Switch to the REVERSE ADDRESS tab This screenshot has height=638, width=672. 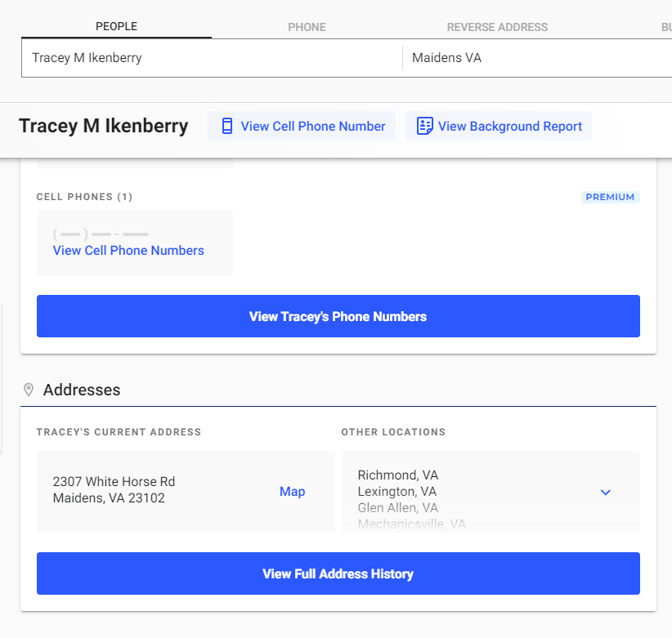497,28
